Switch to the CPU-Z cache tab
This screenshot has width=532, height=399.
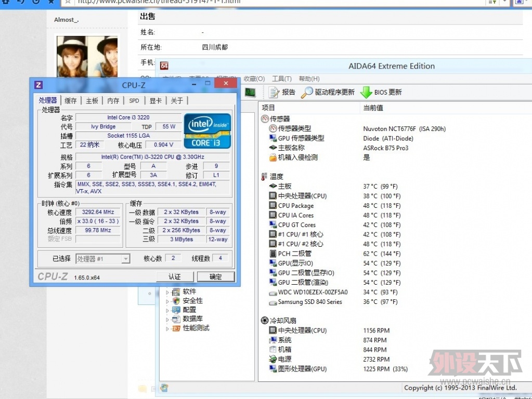71,101
